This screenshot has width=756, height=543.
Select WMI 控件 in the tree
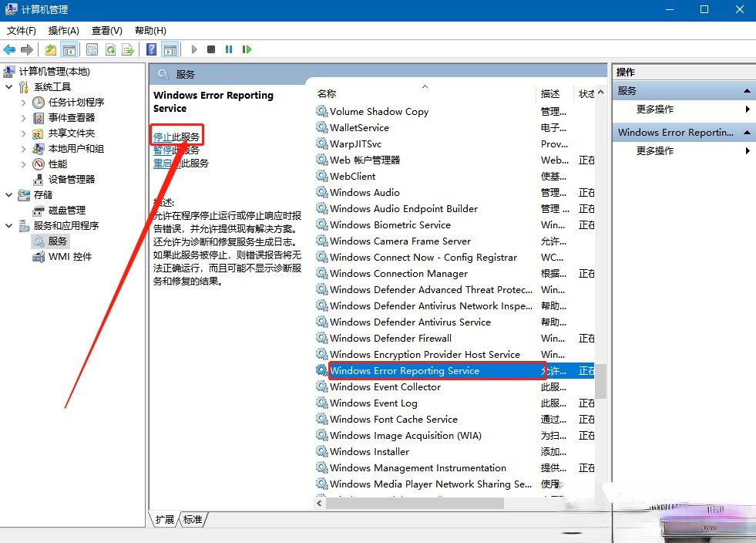tap(70, 257)
